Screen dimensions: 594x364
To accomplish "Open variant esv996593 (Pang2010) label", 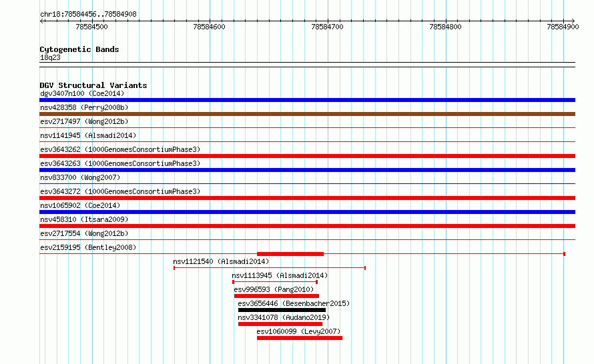I will coord(274,289).
